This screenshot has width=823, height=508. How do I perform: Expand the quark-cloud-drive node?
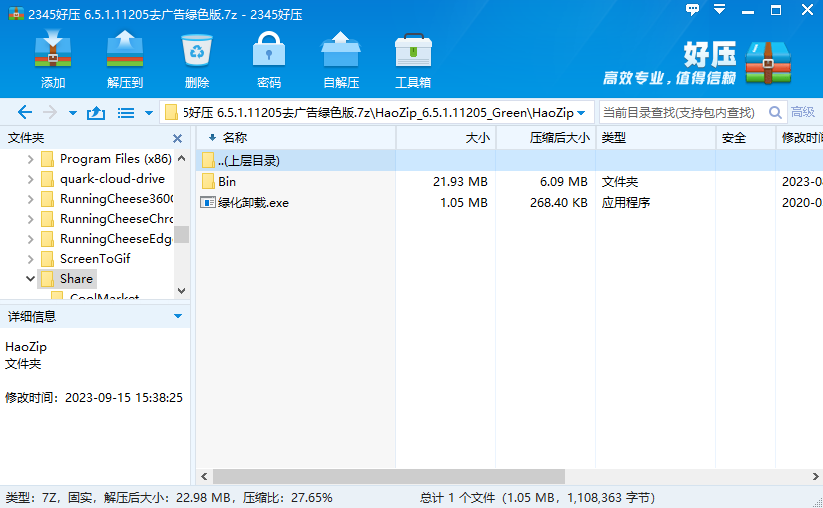(30, 179)
